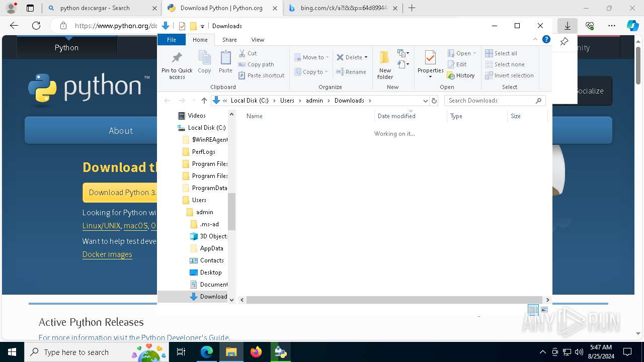This screenshot has width=644, height=362.
Task: Open the File menu tab
Action: click(172, 39)
